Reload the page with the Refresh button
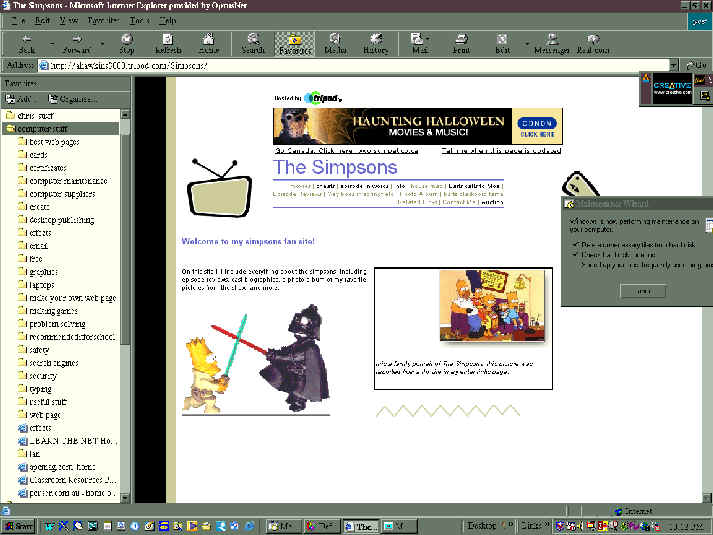This screenshot has width=713, height=535. (168, 44)
